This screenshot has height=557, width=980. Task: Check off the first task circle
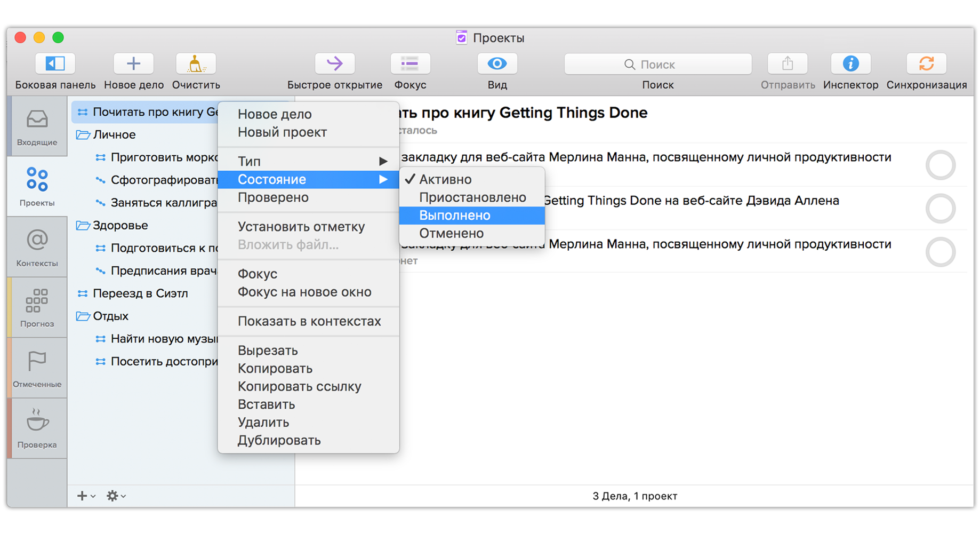941,165
